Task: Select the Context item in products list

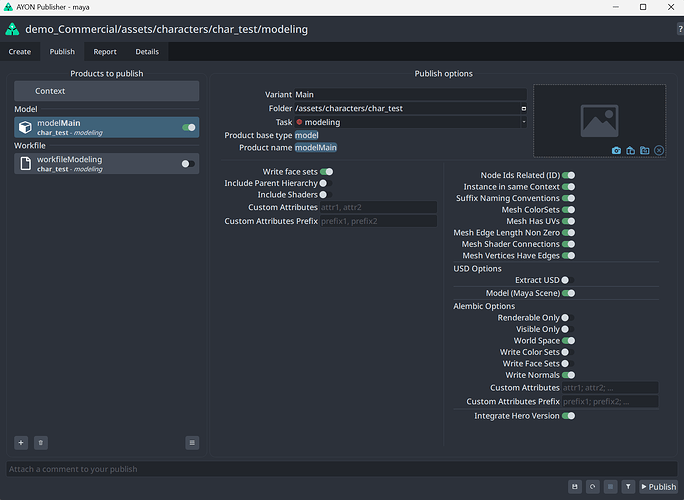Action: tap(106, 91)
